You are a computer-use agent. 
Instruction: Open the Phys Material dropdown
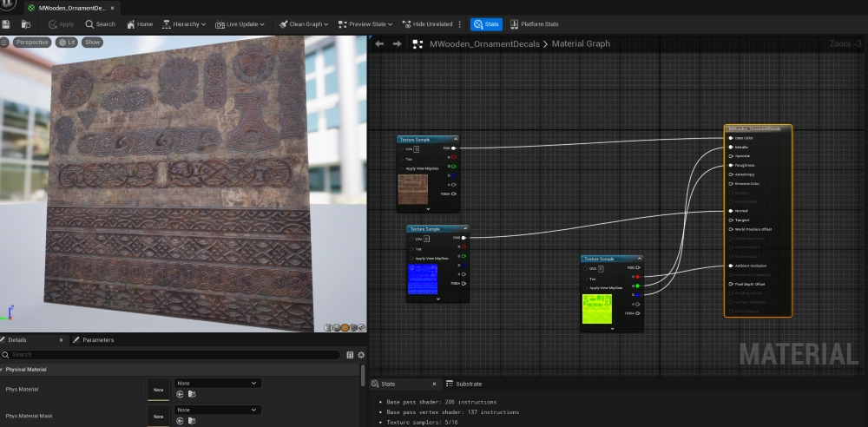(217, 383)
